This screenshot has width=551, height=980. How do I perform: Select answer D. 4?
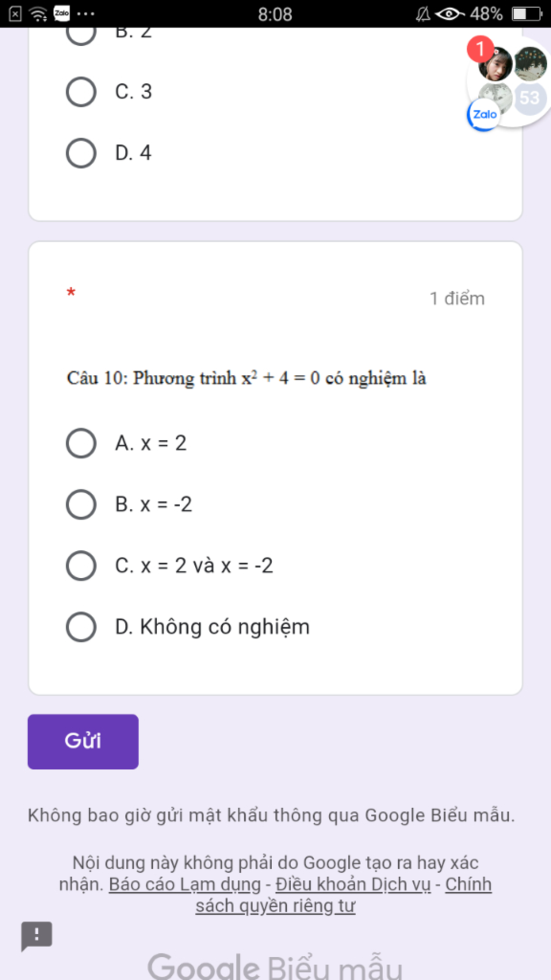coord(109,153)
